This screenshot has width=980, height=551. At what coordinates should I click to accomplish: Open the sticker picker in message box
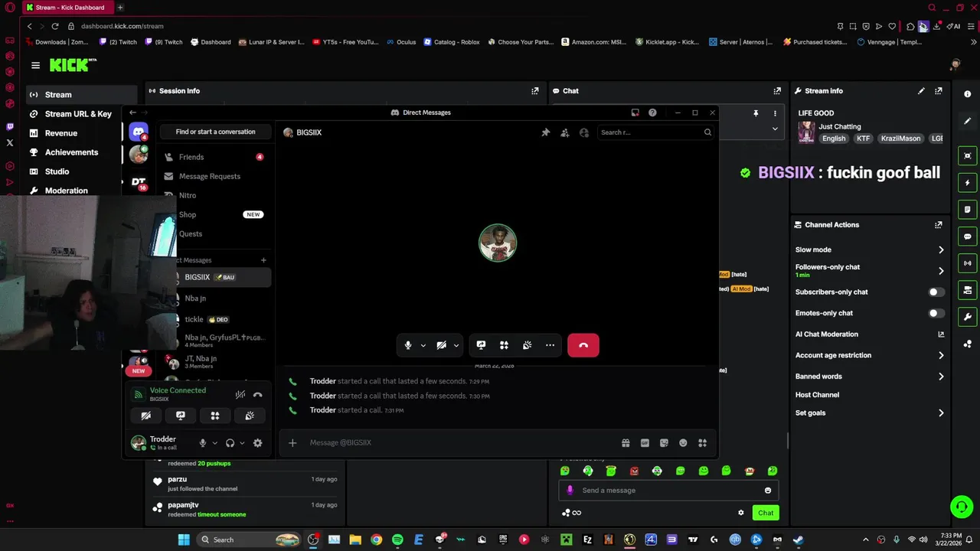[x=664, y=442]
